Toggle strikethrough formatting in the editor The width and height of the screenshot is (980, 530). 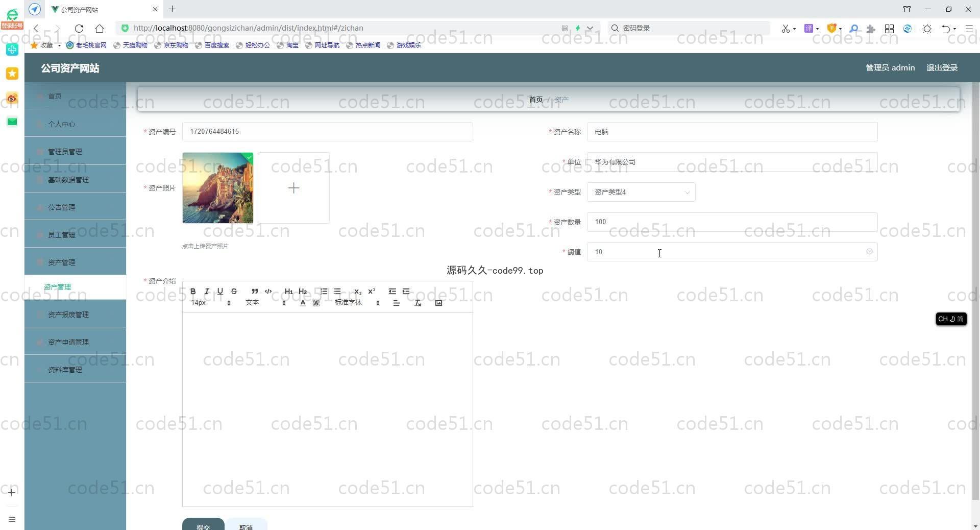click(234, 292)
